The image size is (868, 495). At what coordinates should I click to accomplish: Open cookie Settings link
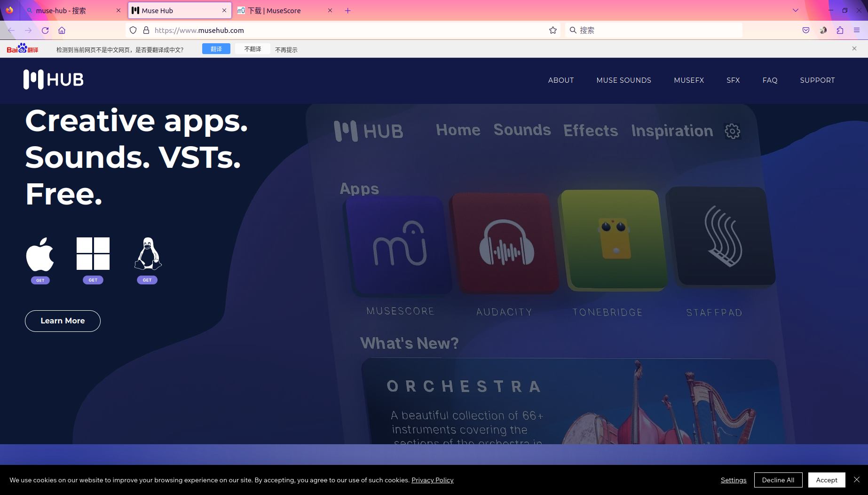pos(734,480)
